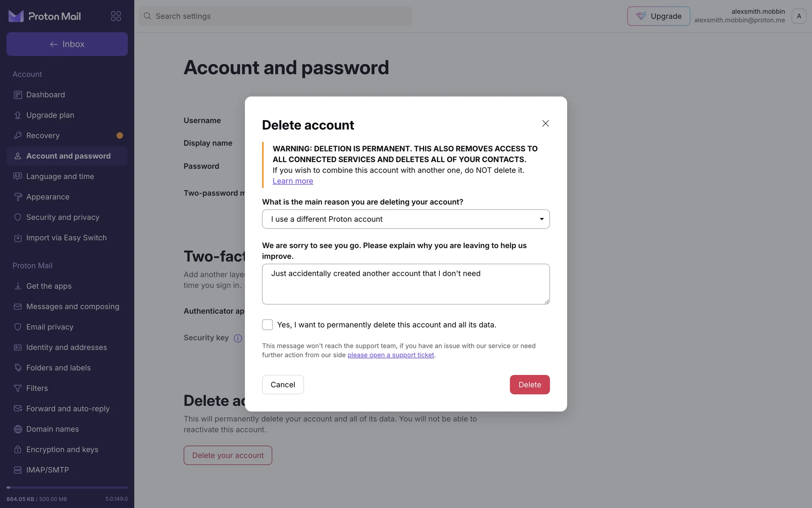Click the search magnifier icon

[147, 16]
